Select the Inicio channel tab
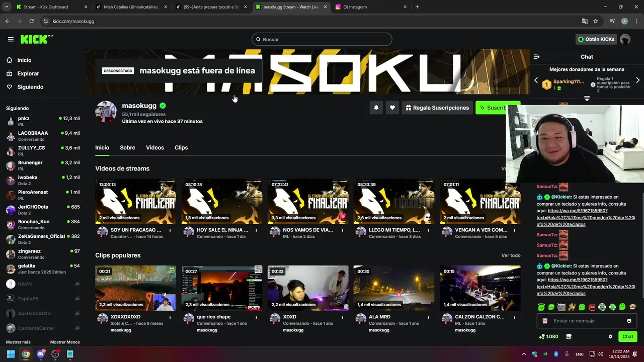Viewport: 644px width, 362px height. [102, 148]
